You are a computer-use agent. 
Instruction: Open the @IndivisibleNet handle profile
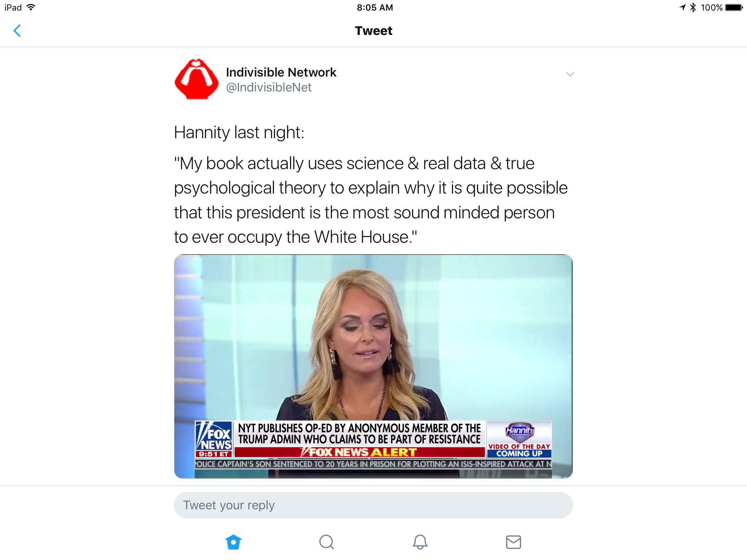[x=268, y=87]
